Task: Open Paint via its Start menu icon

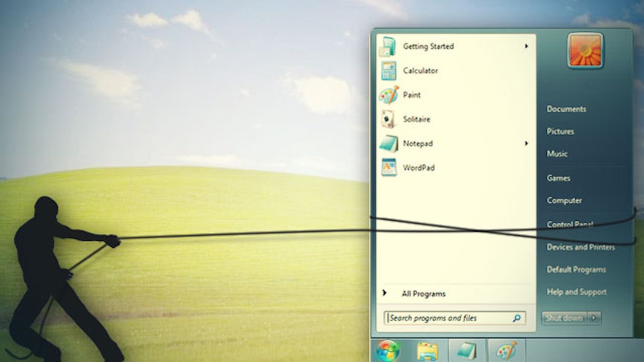Action: 389,95
